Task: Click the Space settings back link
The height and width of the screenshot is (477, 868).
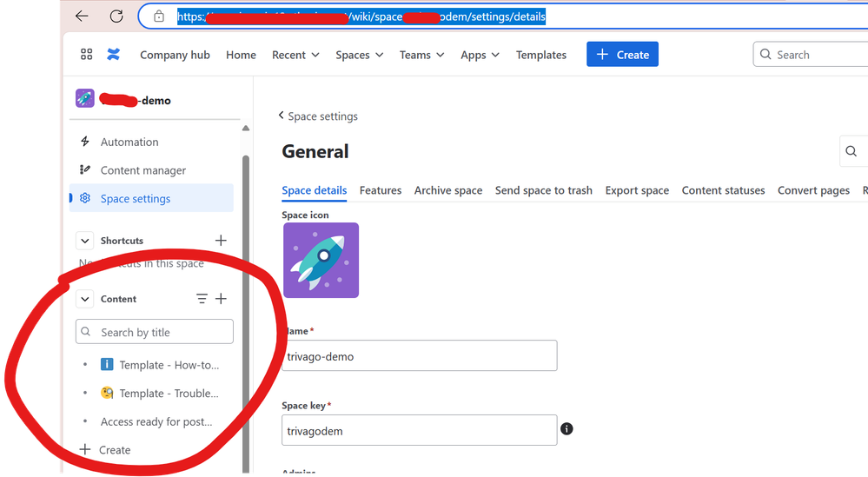Action: pyautogui.click(x=322, y=116)
